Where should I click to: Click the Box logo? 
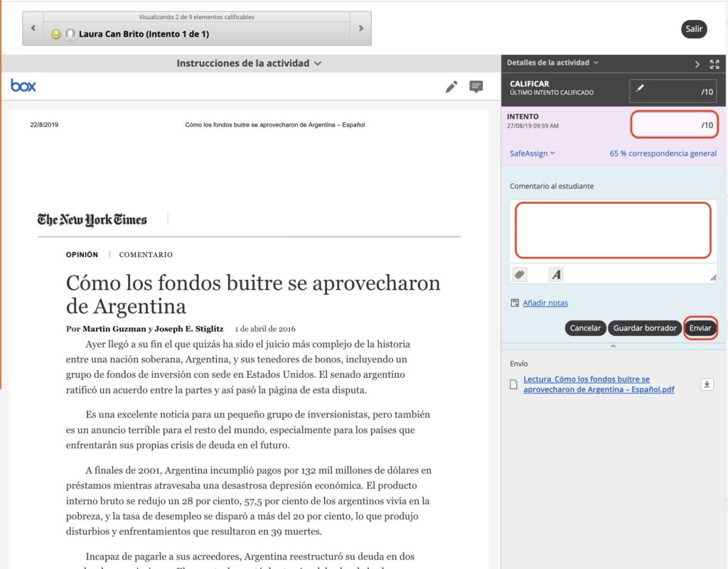(23, 86)
